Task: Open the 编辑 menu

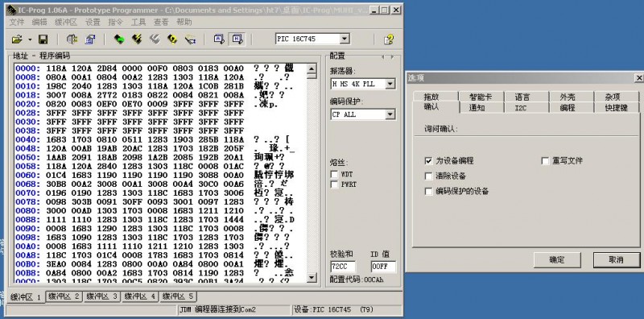Action: tap(39, 23)
